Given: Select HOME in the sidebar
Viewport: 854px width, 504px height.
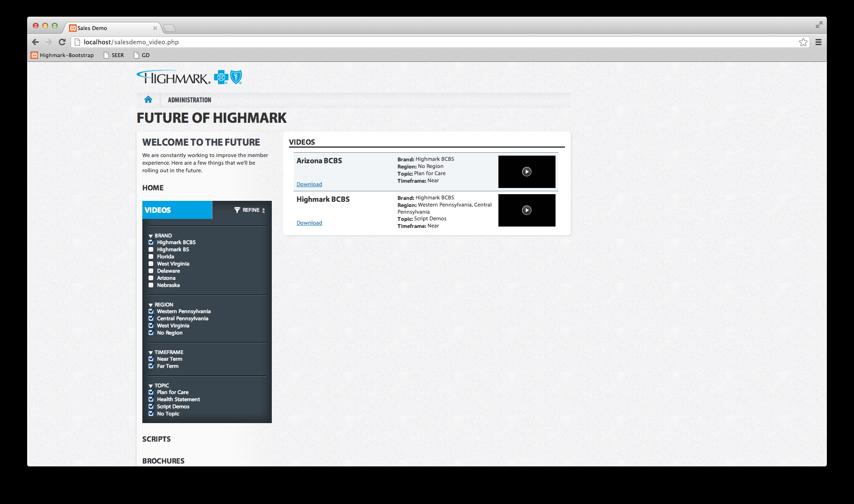Looking at the screenshot, I should coord(153,188).
